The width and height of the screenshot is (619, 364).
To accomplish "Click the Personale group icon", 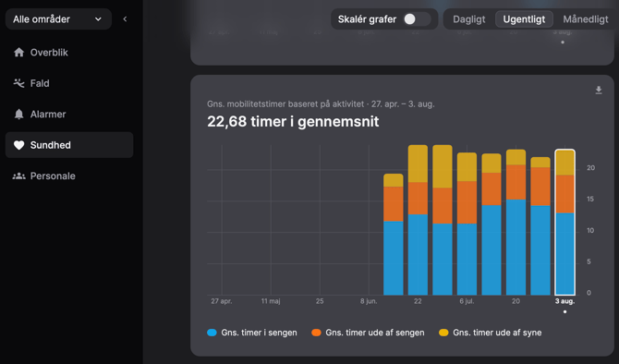I will 19,176.
